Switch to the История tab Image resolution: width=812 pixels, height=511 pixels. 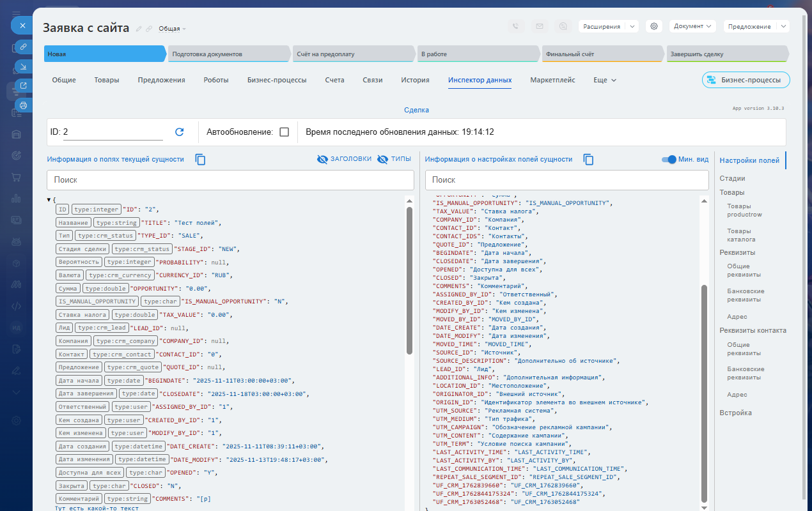[415, 80]
